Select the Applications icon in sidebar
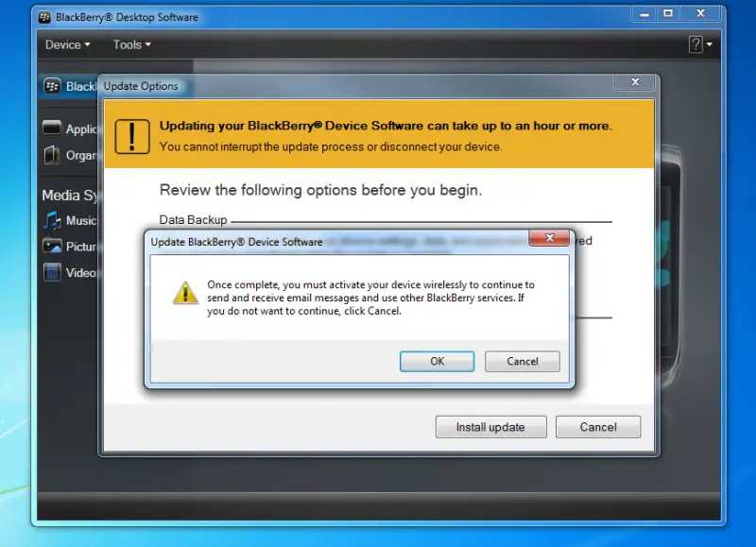756x547 pixels. (x=52, y=128)
